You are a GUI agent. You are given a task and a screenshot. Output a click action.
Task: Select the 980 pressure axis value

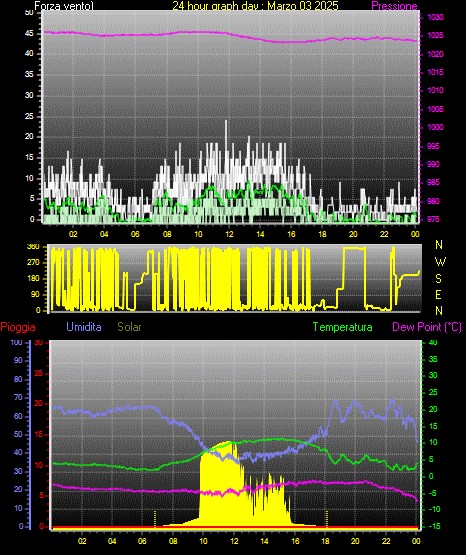(x=433, y=201)
